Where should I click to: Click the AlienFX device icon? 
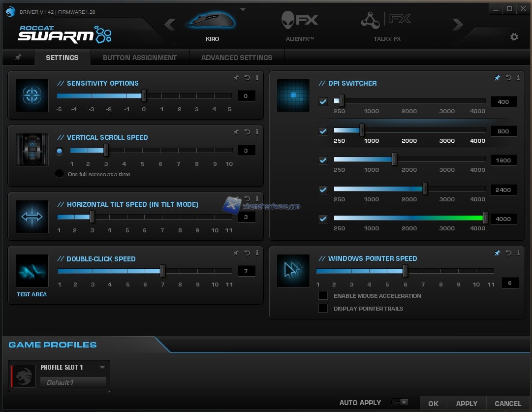pos(300,22)
